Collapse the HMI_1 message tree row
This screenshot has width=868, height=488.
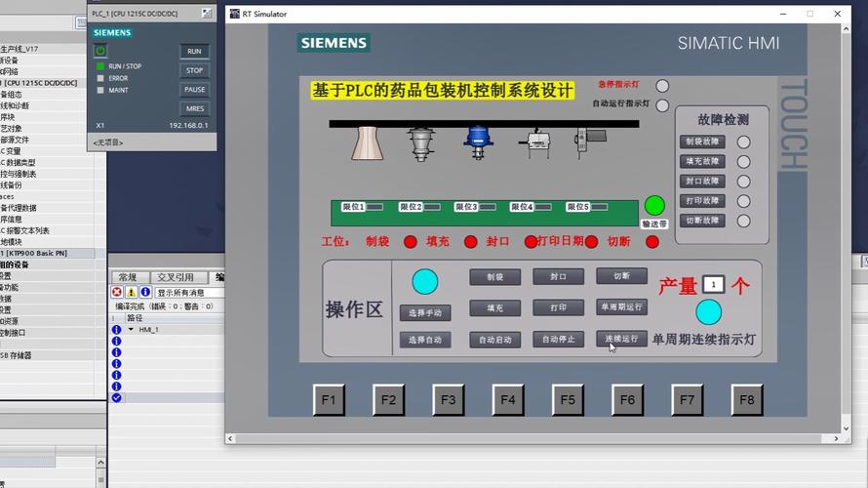(131, 330)
